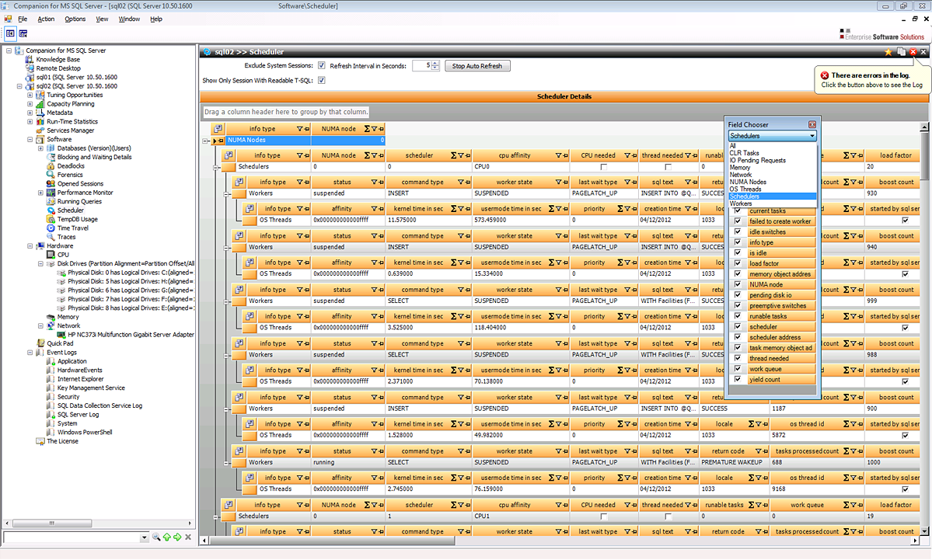Click Stop Auto Refresh button
The image size is (932, 560).
pyautogui.click(x=477, y=66)
